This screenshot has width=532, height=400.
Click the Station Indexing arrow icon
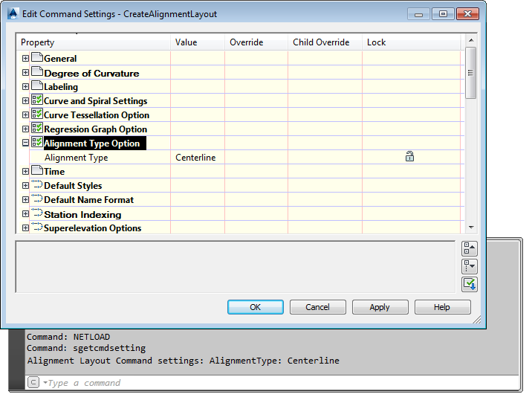click(37, 213)
